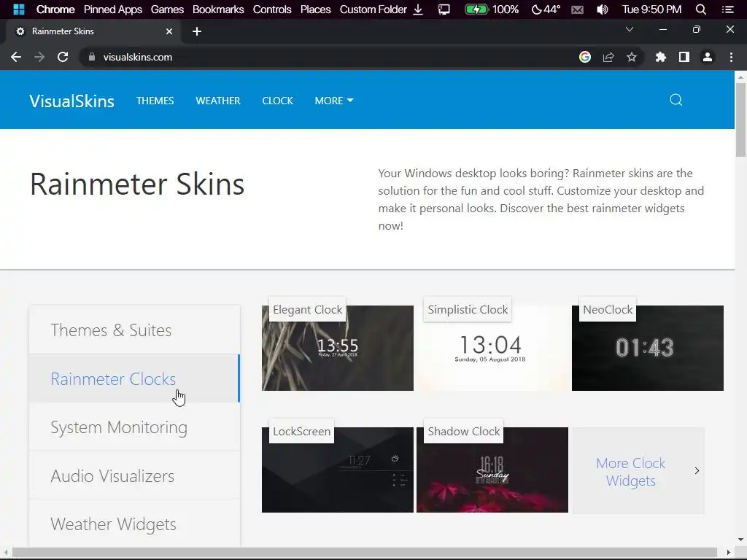Click the mail envelope icon in top bar
747x560 pixels.
pyautogui.click(x=578, y=9)
